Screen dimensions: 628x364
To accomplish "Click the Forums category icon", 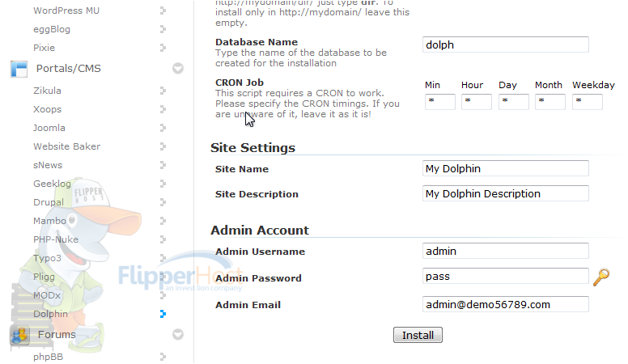I will tap(19, 336).
